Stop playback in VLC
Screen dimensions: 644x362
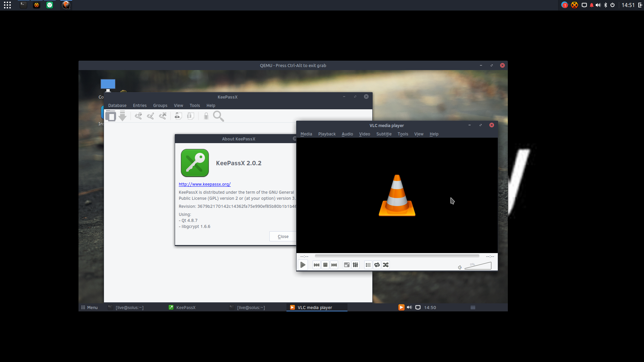(325, 265)
